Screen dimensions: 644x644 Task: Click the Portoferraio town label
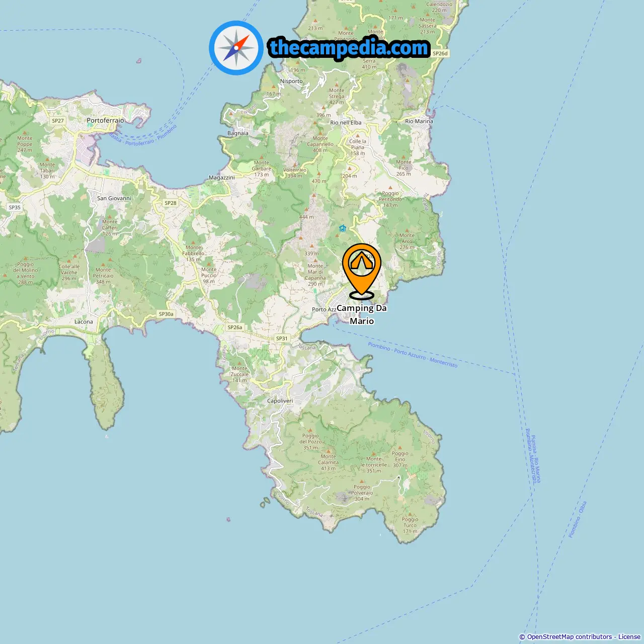(x=105, y=121)
